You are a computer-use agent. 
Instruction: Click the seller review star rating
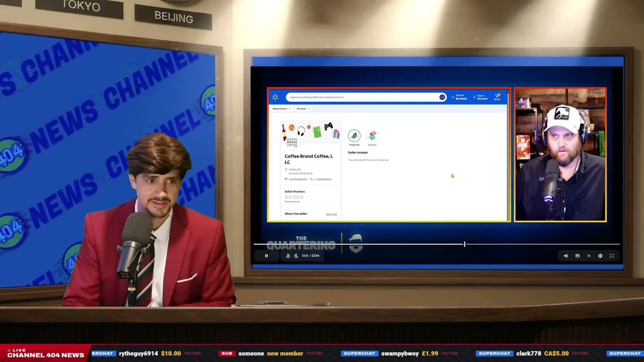(x=294, y=197)
